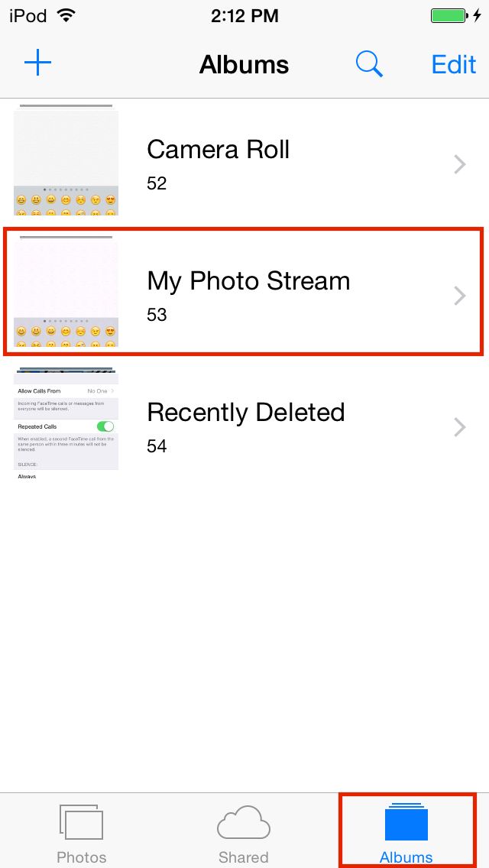The height and width of the screenshot is (868, 489).
Task: Open search with the magnifying glass icon
Action: [x=369, y=65]
